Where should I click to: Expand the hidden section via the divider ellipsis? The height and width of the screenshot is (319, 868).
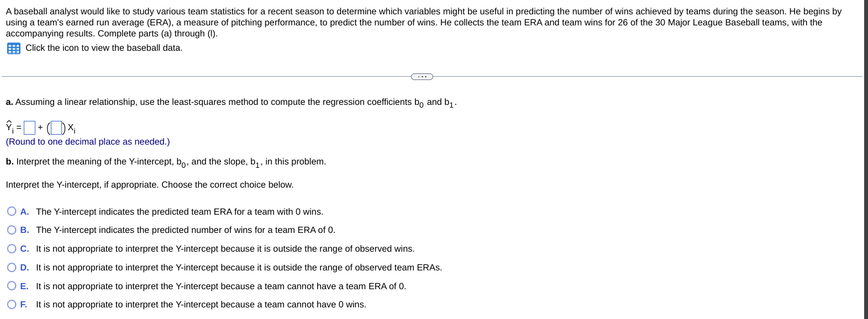pos(422,76)
